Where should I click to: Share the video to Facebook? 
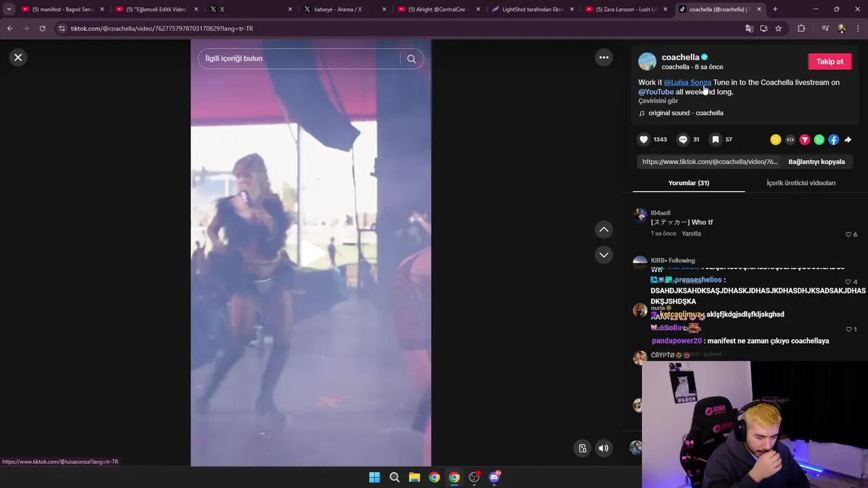coord(833,140)
